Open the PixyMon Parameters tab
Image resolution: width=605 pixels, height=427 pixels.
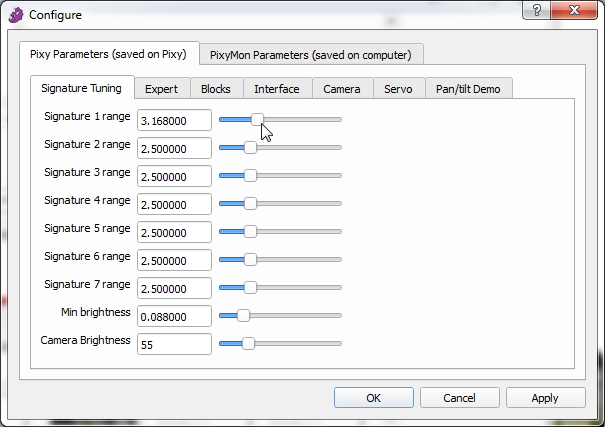coord(311,54)
